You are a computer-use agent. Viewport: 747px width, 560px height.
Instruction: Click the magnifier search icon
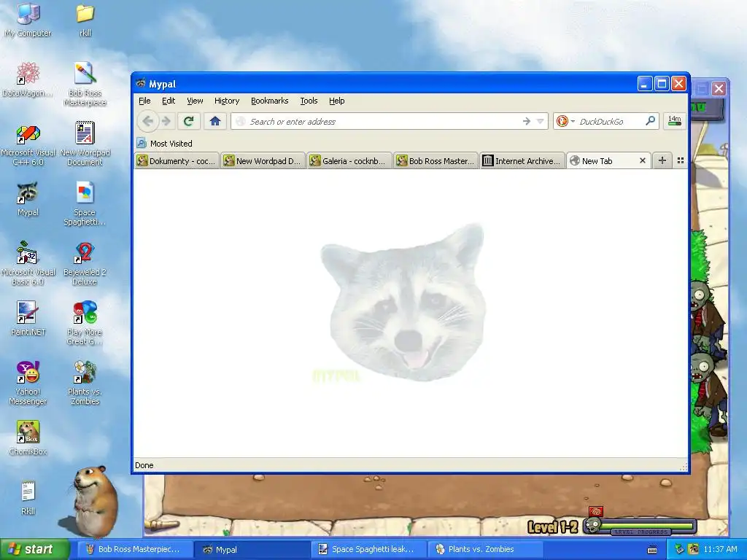[x=650, y=121]
